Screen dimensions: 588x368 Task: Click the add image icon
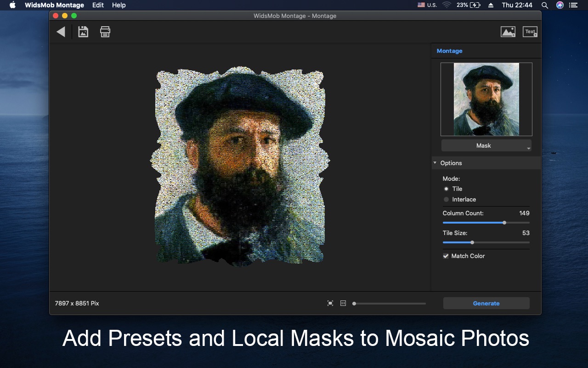[508, 32]
